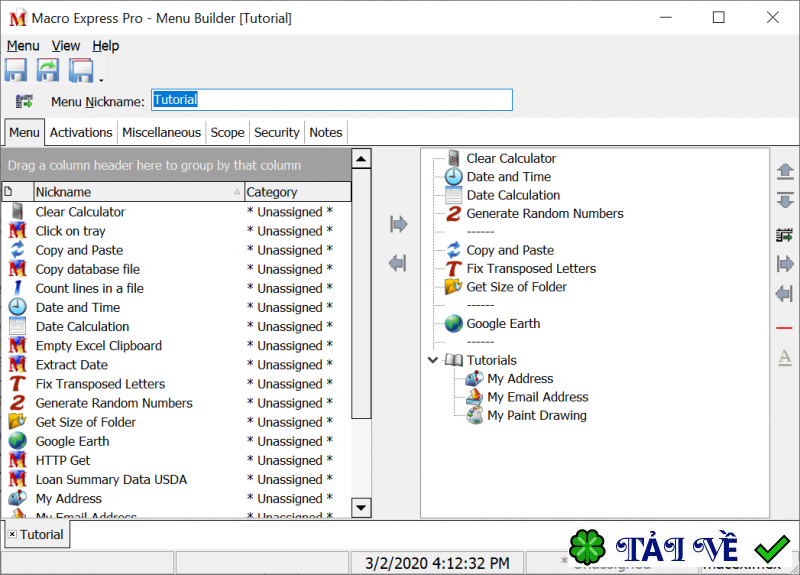Open the Menu menu in the menu bar
800x575 pixels.
point(23,46)
